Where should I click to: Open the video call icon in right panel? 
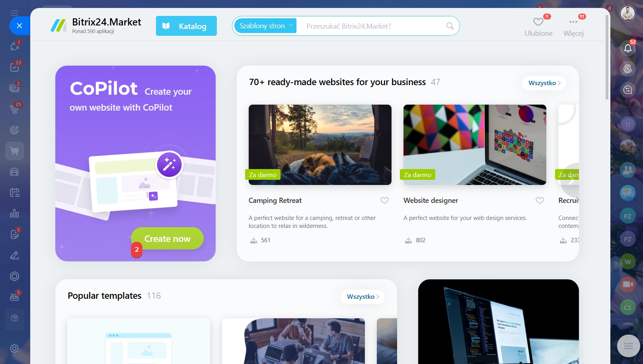628,284
